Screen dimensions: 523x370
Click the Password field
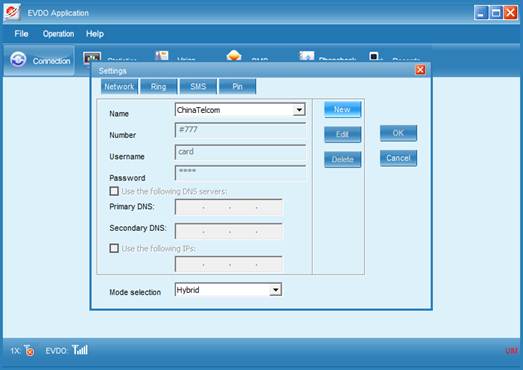click(240, 173)
